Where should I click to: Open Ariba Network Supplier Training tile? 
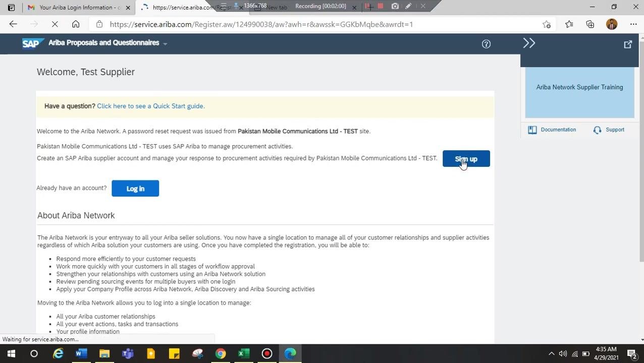click(x=579, y=93)
